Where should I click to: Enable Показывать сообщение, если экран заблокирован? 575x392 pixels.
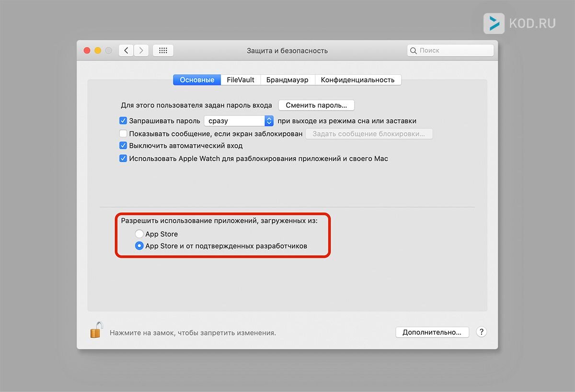tap(124, 134)
